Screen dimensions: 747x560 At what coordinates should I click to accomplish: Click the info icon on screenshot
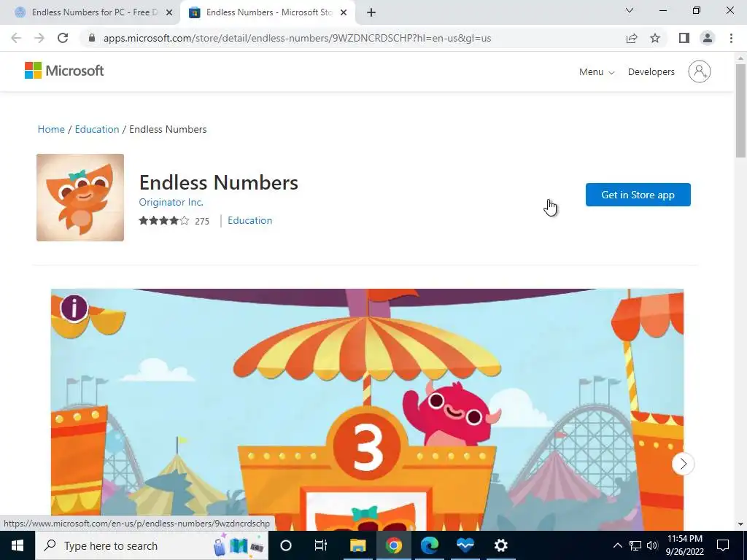tap(74, 308)
